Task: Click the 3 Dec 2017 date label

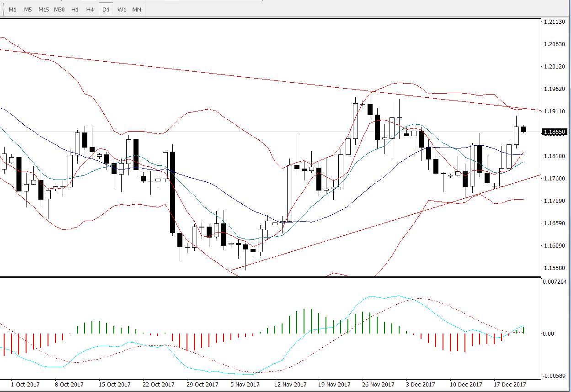Action: (421, 385)
